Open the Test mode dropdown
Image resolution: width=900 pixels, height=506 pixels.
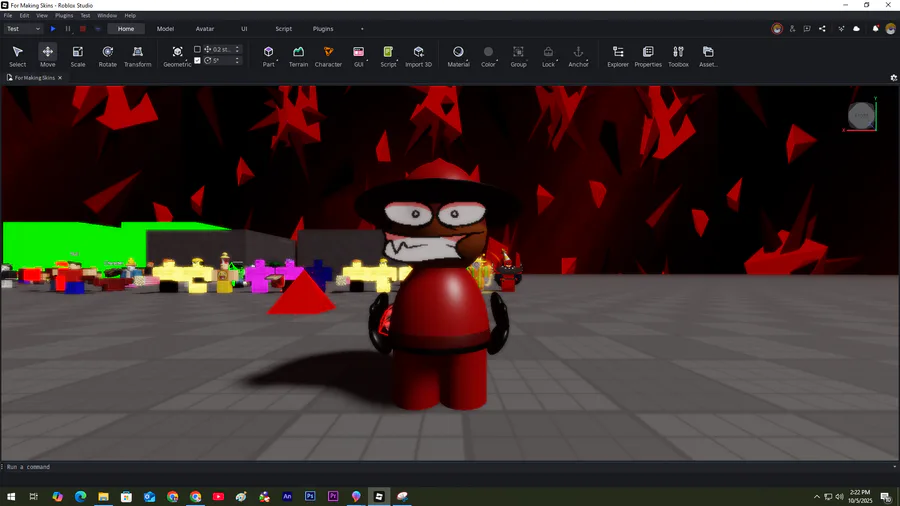pyautogui.click(x=24, y=29)
